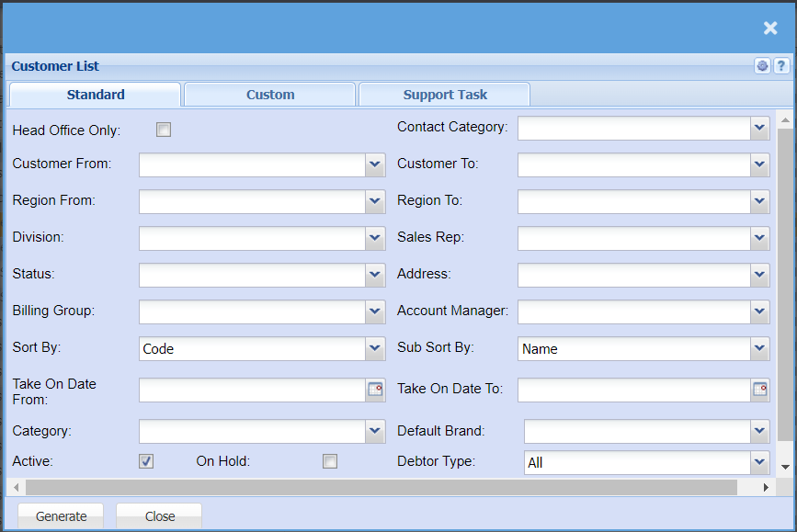Click into the Customer From input field
Screen dimensions: 797x532
pos(252,164)
